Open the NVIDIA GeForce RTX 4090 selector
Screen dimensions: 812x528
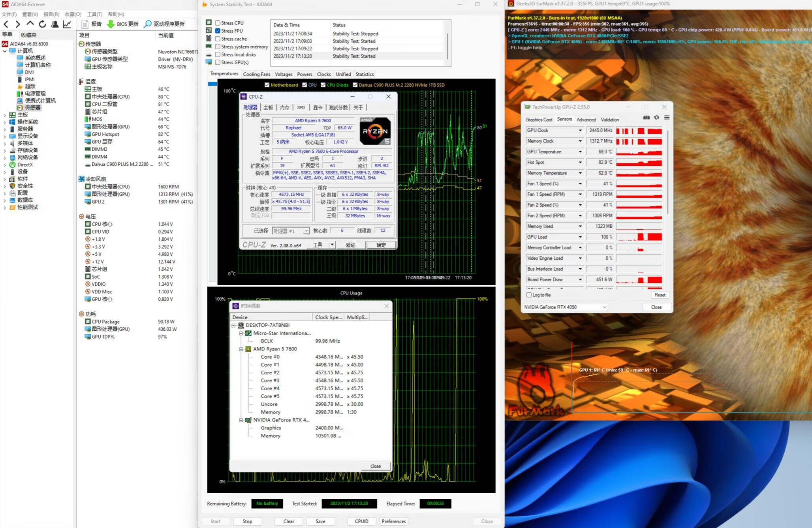click(x=565, y=307)
